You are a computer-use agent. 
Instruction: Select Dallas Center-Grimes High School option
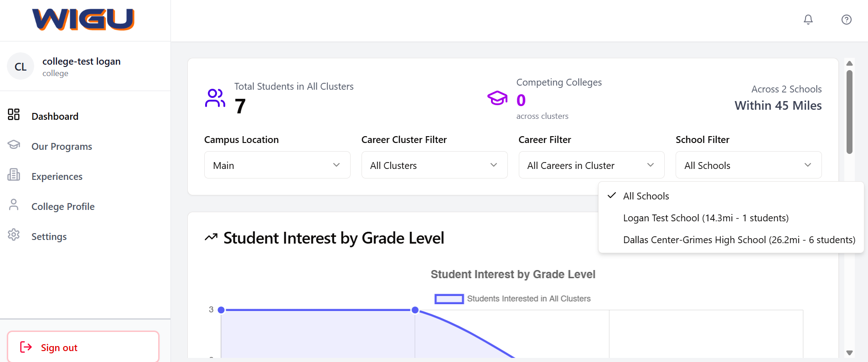coord(739,240)
